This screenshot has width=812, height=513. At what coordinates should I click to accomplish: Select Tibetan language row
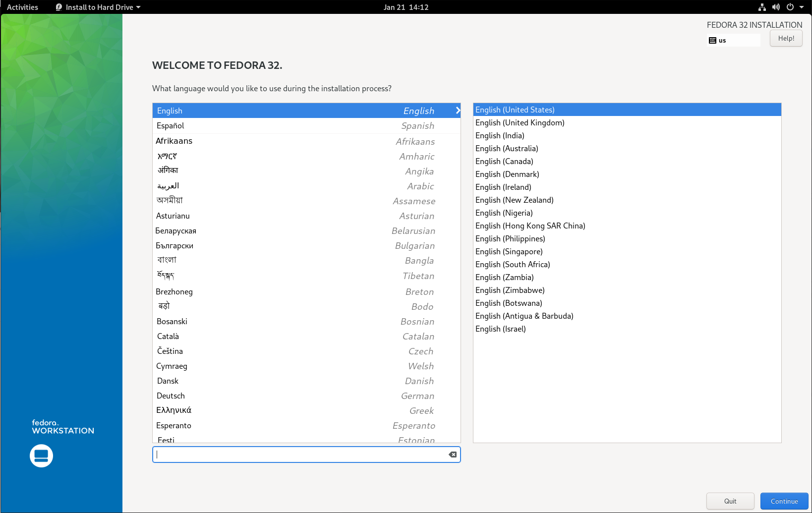(x=306, y=276)
